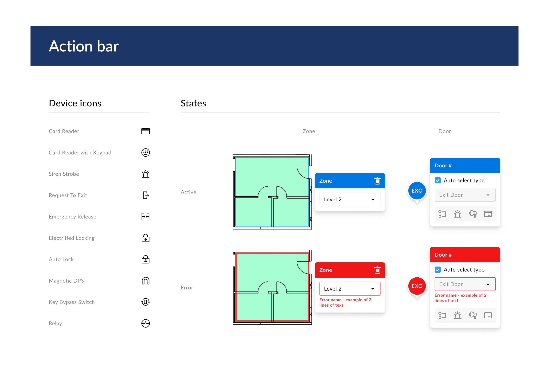Click the Magnetic DPS device icon
This screenshot has height=392, width=549.
145,280
